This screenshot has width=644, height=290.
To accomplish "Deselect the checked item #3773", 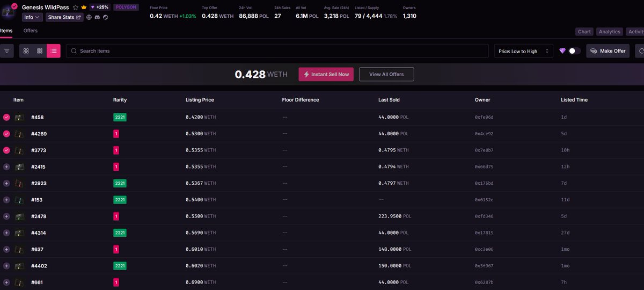I will (x=6, y=150).
